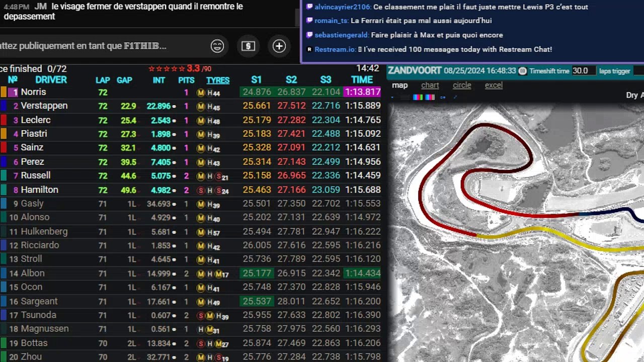Select driver Perez in the timing table
This screenshot has height=362, width=644.
[32, 161]
